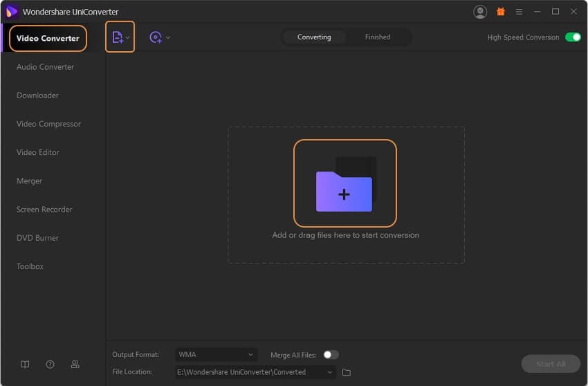The height and width of the screenshot is (386, 588).
Task: Select Merger in the sidebar
Action: [x=29, y=181]
